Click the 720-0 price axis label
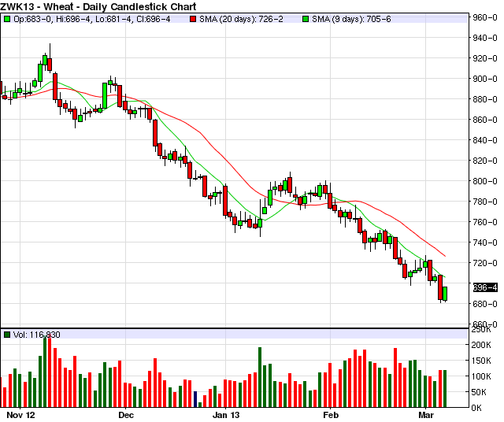The image size is (504, 422). (x=485, y=263)
